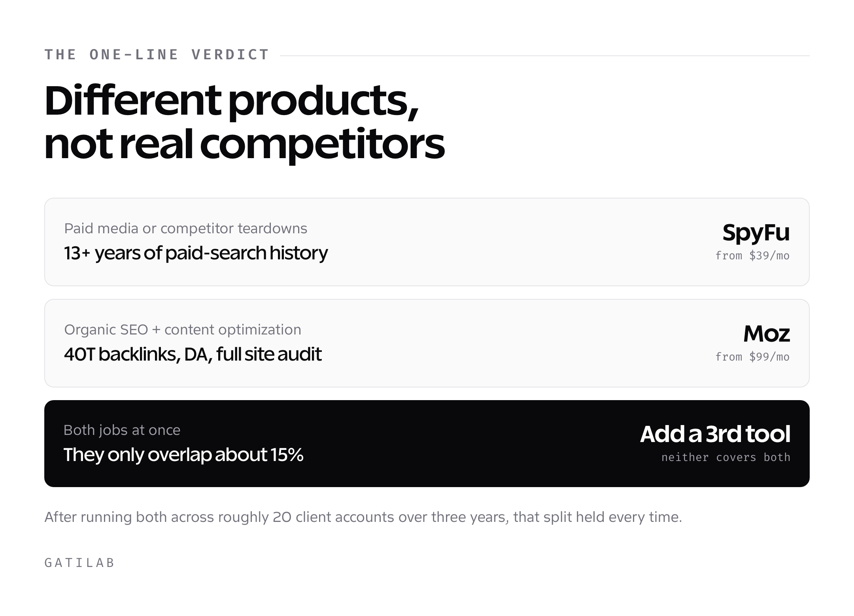Click the footnote about 20 client accounts

click(363, 517)
